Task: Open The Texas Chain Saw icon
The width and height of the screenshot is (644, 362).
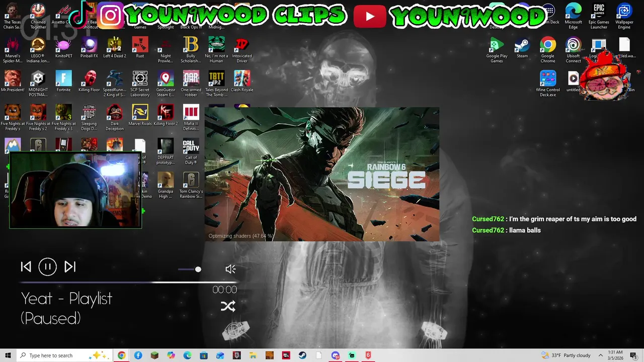Action: pyautogui.click(x=13, y=17)
